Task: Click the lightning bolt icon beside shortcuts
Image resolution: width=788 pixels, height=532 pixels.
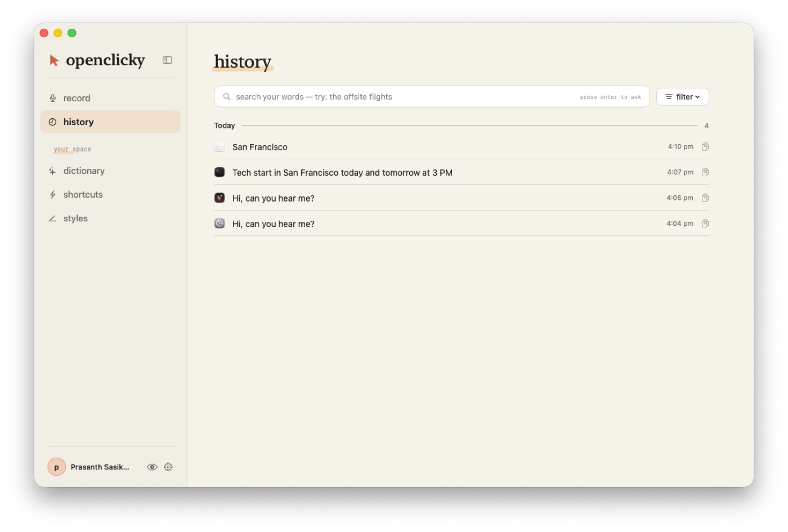Action: pos(52,195)
